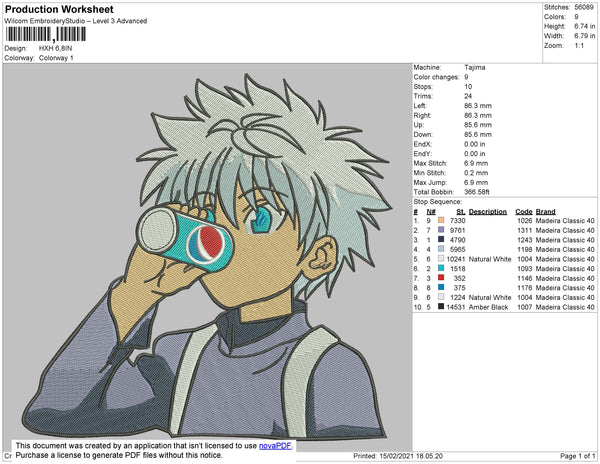Click the "Colorway 1" value
This screenshot has height=464, width=600.
coord(56,58)
